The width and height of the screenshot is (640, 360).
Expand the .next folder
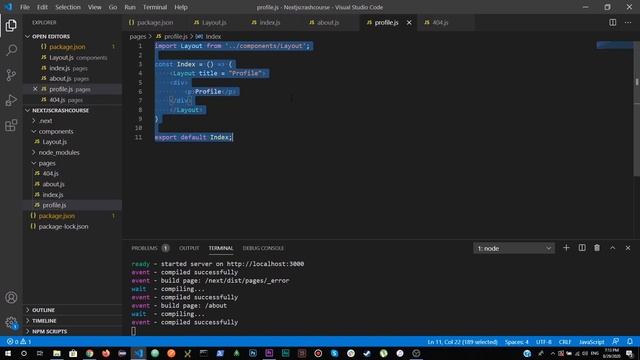tap(46, 121)
